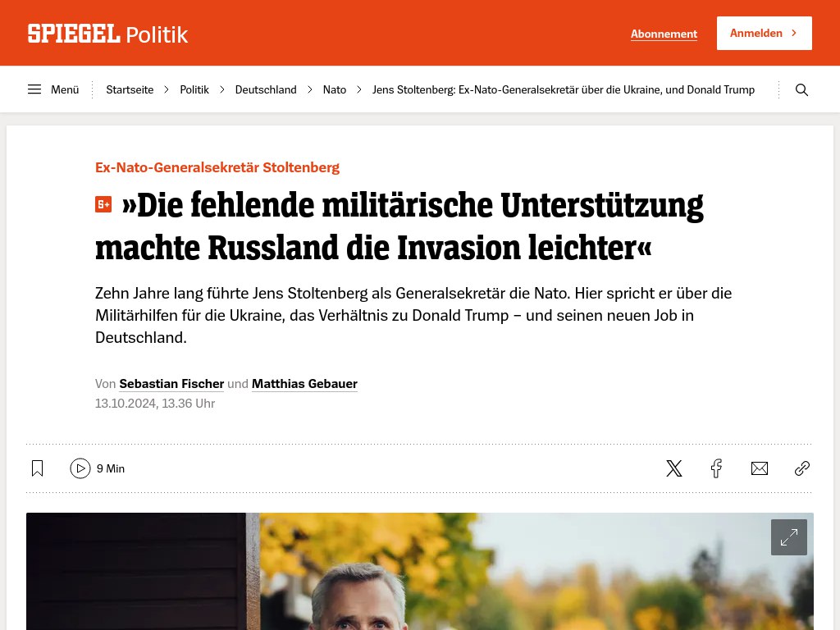Open the hamburger Menü icon
This screenshot has height=630, width=840.
[x=34, y=89]
